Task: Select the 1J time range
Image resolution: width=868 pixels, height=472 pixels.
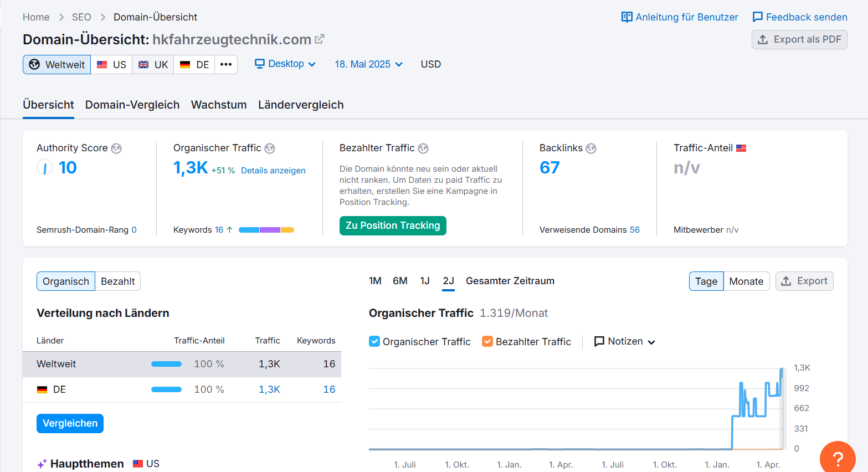Action: (x=425, y=281)
